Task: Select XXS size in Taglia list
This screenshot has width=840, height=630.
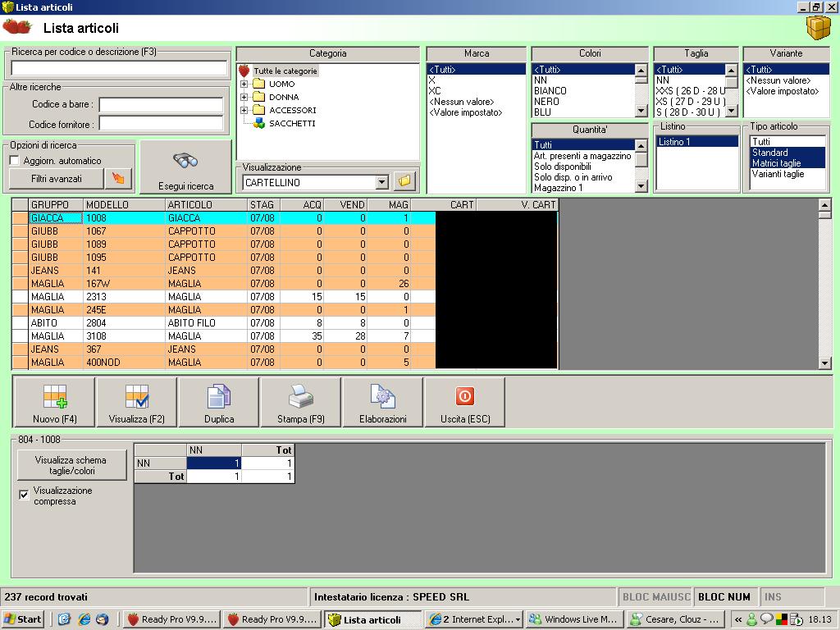Action: (x=691, y=91)
